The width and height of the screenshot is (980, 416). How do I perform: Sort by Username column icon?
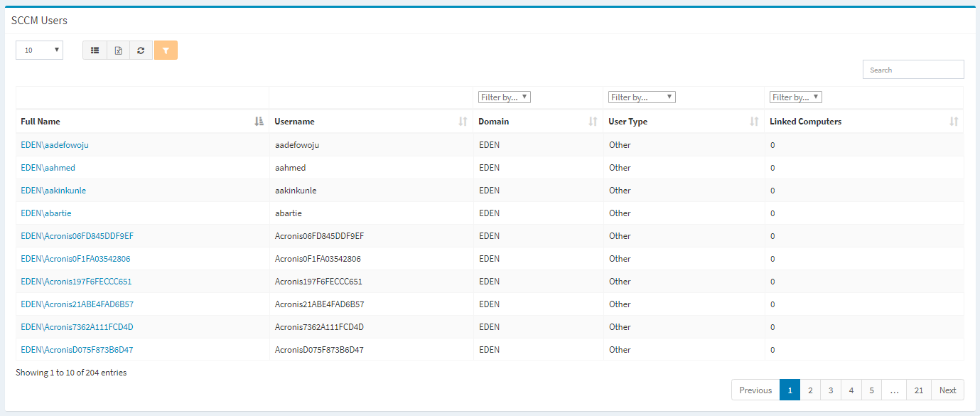[463, 122]
